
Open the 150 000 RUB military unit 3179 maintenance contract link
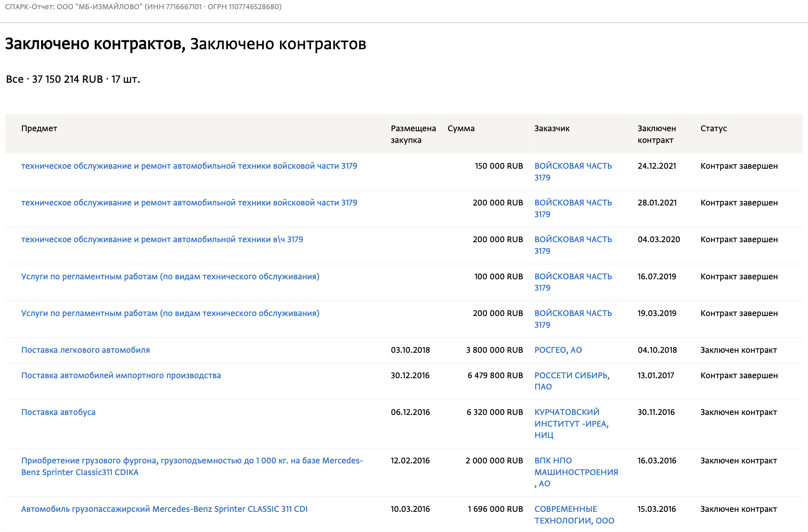[189, 166]
